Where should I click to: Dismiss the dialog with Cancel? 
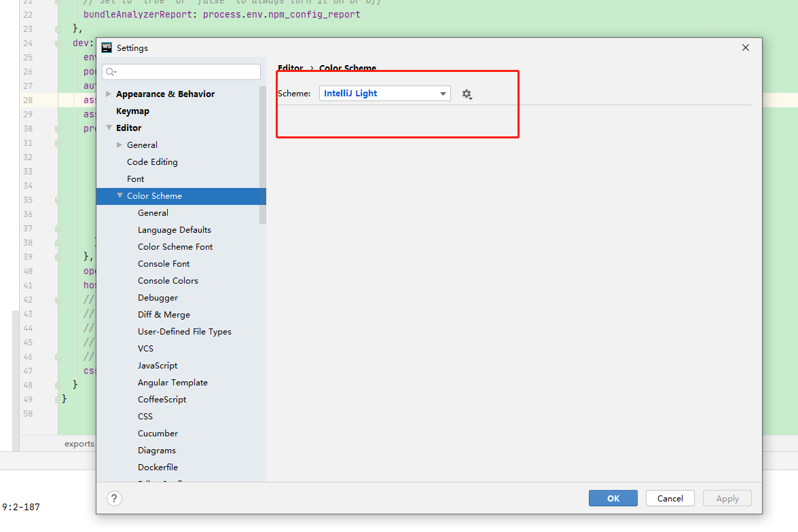[670, 497]
